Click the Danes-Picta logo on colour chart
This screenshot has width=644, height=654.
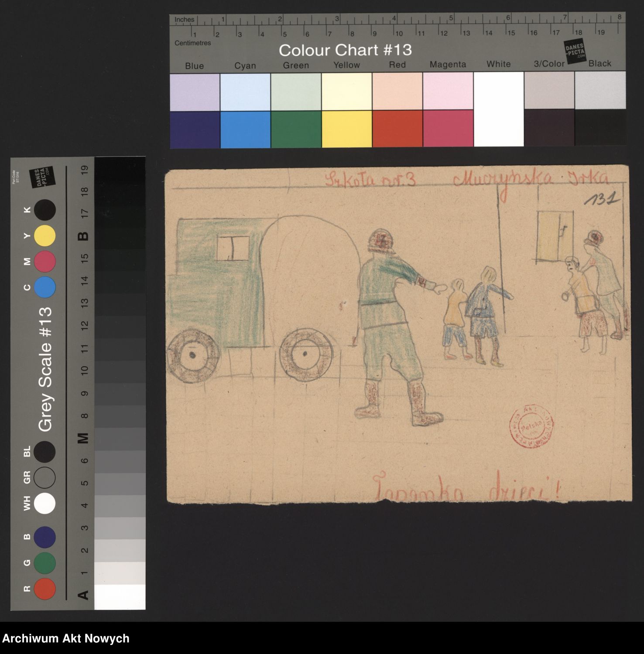(x=575, y=51)
